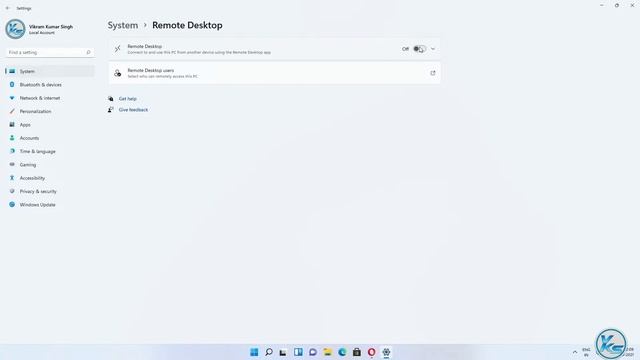The height and width of the screenshot is (360, 640).
Task: Open Microsoft Store from the taskbar
Action: tap(357, 352)
